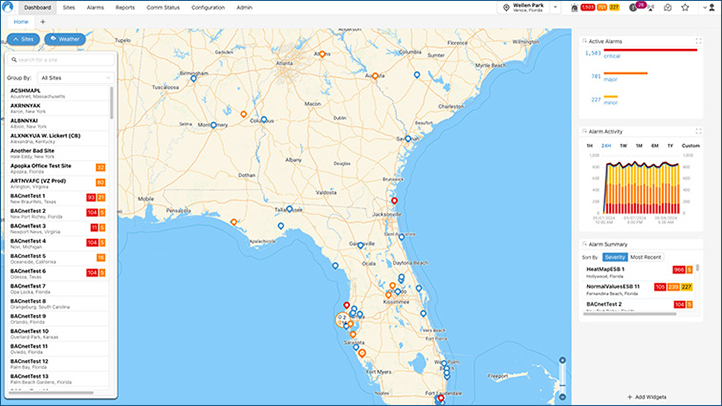Click the blue site marker at Tallahassee

[289, 209]
